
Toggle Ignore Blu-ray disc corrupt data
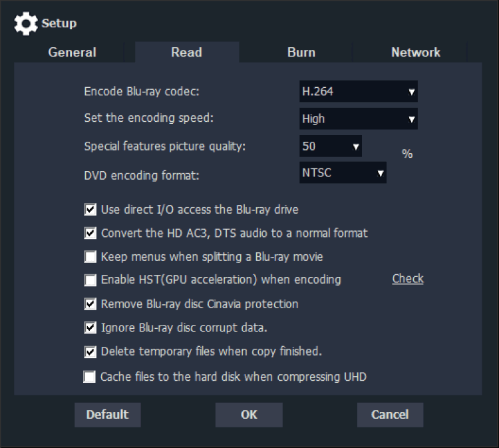(x=90, y=328)
